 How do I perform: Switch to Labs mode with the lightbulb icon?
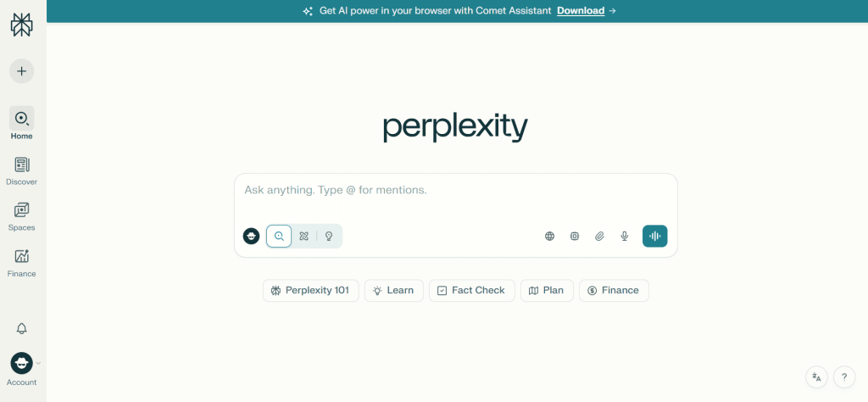pyautogui.click(x=329, y=236)
